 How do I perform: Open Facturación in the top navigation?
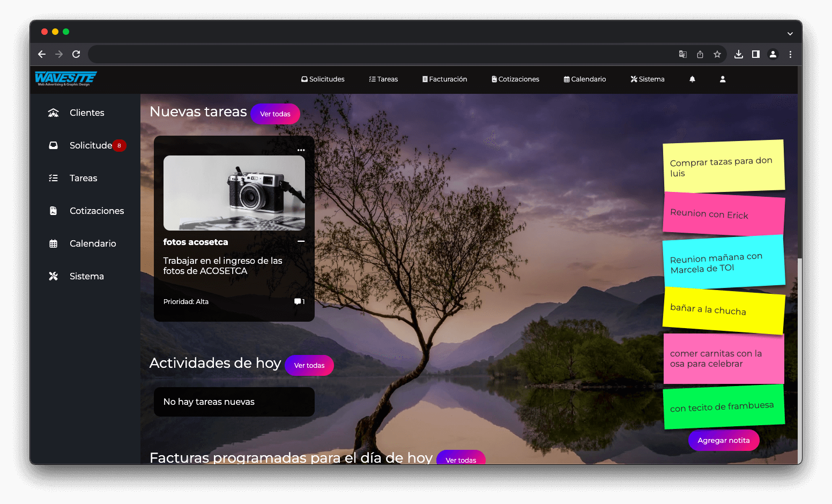point(445,79)
